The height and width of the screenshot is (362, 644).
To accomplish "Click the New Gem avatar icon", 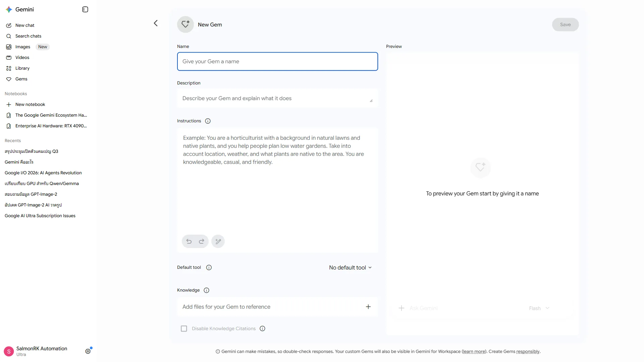I will tap(185, 24).
